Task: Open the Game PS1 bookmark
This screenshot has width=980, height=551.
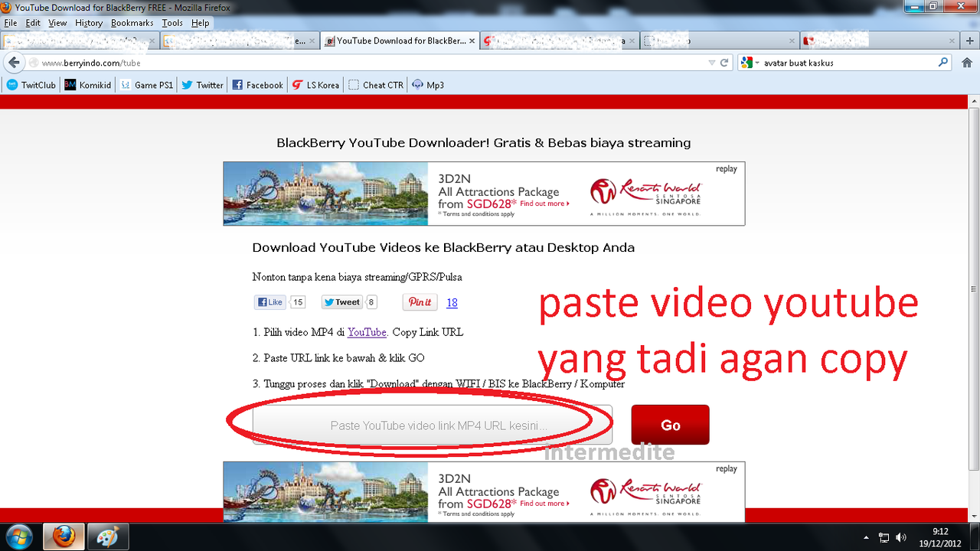Action: pos(147,85)
